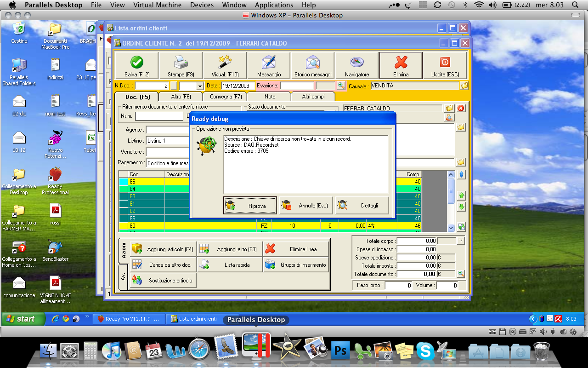
Task: Click the Evasione date field
Action: point(297,86)
